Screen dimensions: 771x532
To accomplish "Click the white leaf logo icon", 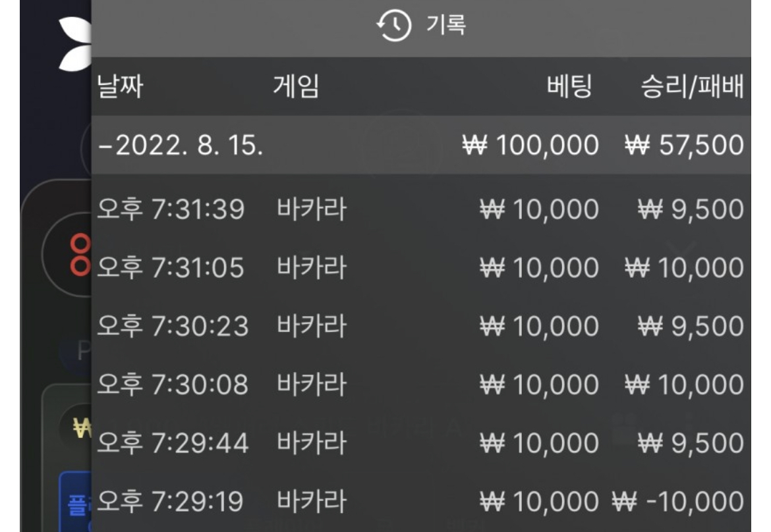I will pos(73,41).
